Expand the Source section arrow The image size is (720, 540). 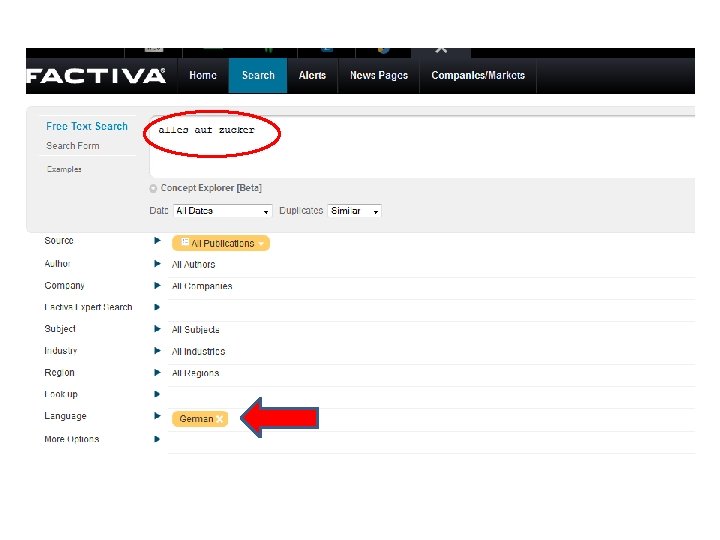click(157, 241)
